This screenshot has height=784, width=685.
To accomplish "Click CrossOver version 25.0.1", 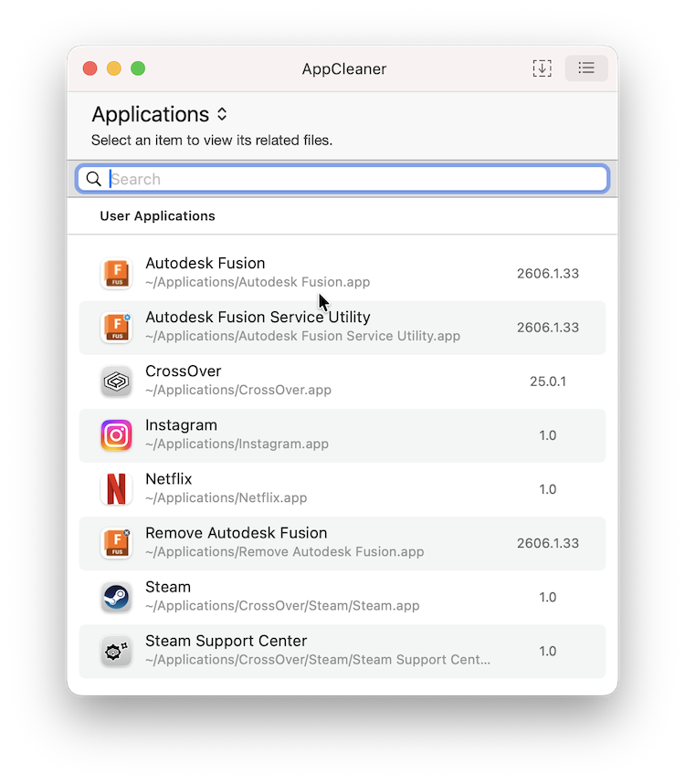I will click(548, 382).
